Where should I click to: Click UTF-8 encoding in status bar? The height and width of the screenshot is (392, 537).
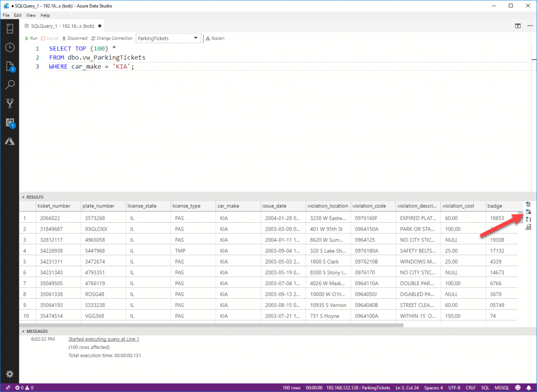pos(455,388)
